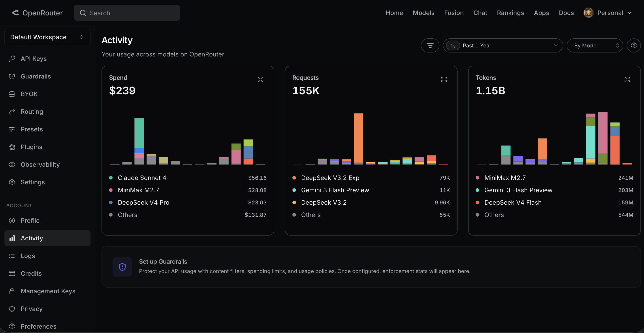The image size is (644, 333).
Task: Go to Home in top navigation
Action: [x=394, y=13]
